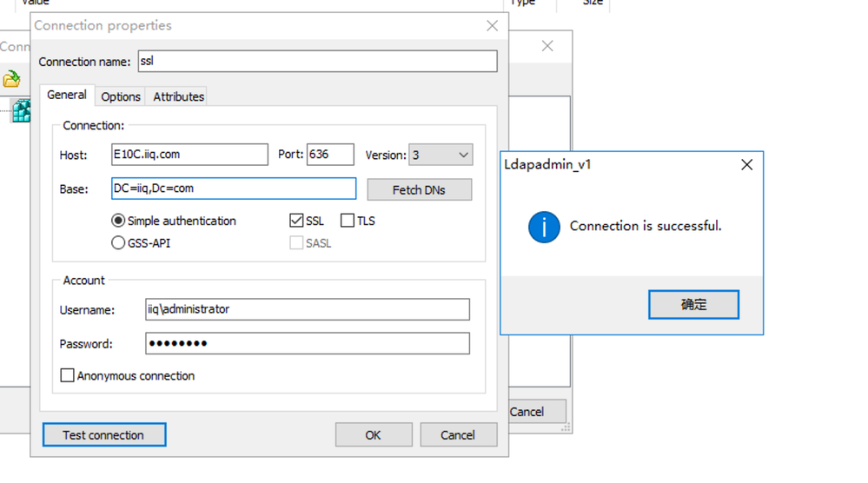Uncheck the SSL checkbox
The image size is (868, 483).
pyautogui.click(x=296, y=221)
